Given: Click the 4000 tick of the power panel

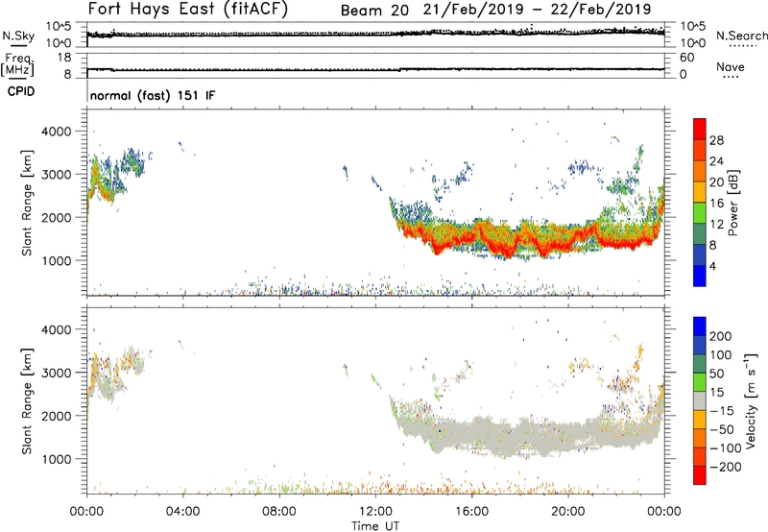Looking at the screenshot, I should pos(56,132).
